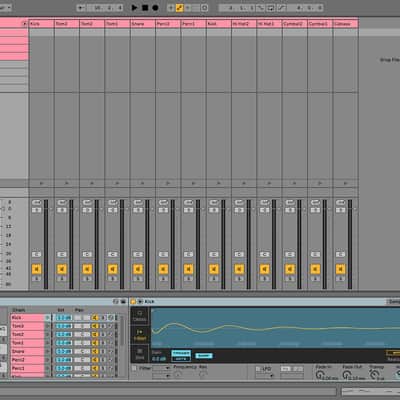Screen dimensions: 400x400
Task: Adjust the Kick track pan control
Action: tap(36, 254)
